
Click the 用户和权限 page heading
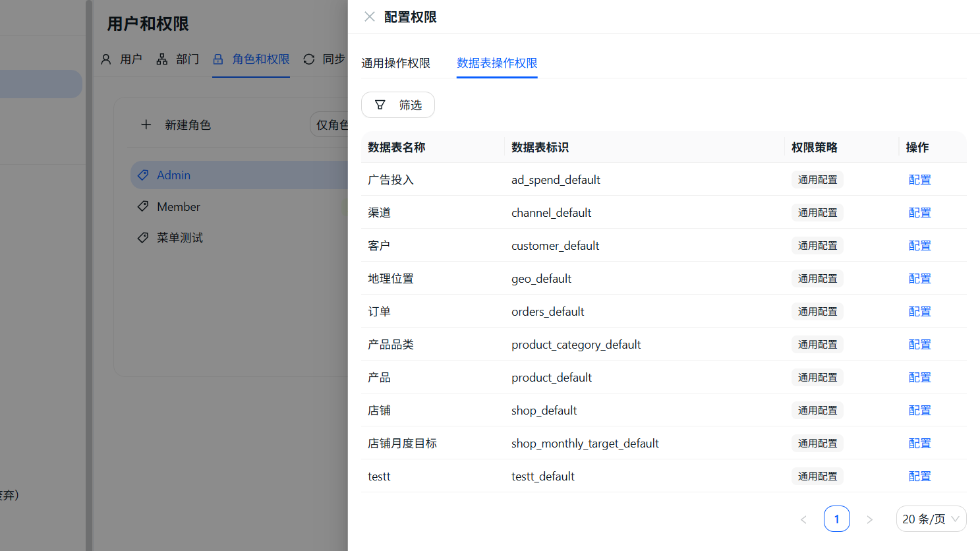(x=148, y=24)
